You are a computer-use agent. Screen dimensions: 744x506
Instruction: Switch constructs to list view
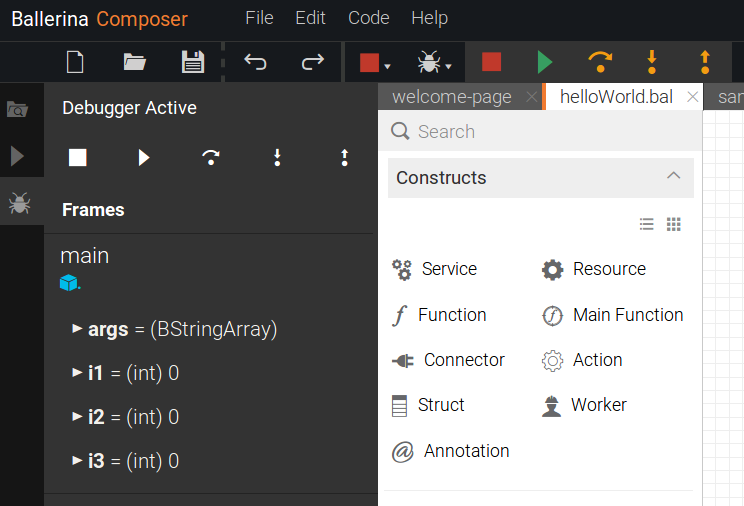pos(647,224)
